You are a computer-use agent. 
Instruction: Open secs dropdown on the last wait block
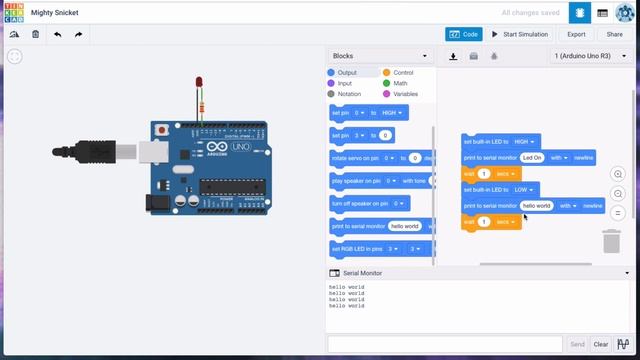point(506,222)
